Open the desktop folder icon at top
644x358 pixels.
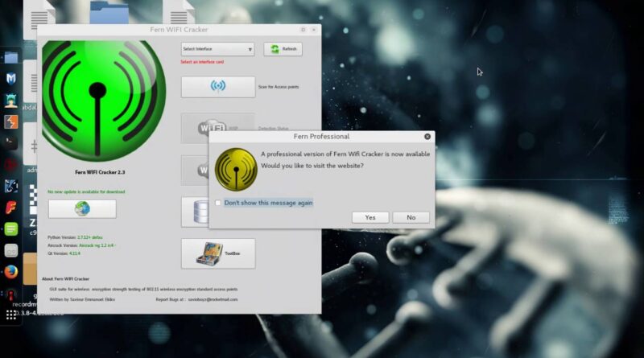109,12
